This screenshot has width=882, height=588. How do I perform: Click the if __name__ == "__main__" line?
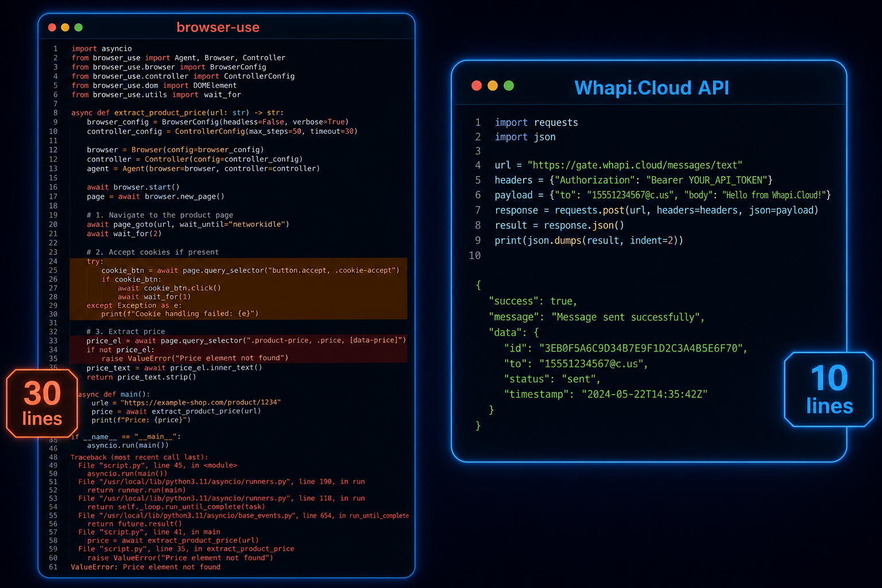(x=126, y=437)
